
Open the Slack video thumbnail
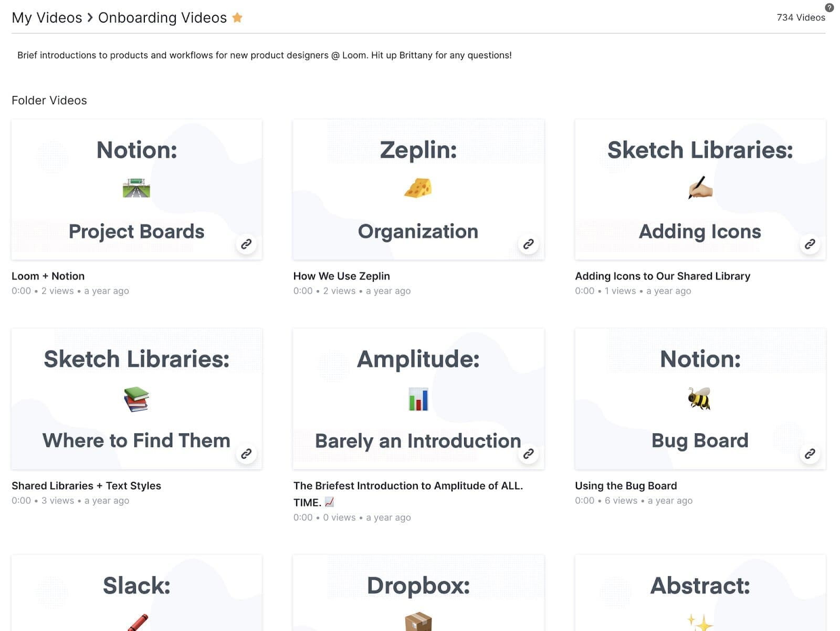tap(136, 594)
